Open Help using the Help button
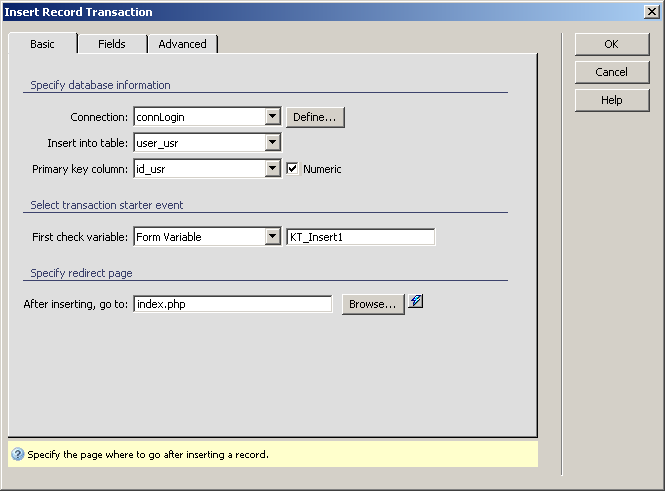665x491 pixels. (611, 100)
